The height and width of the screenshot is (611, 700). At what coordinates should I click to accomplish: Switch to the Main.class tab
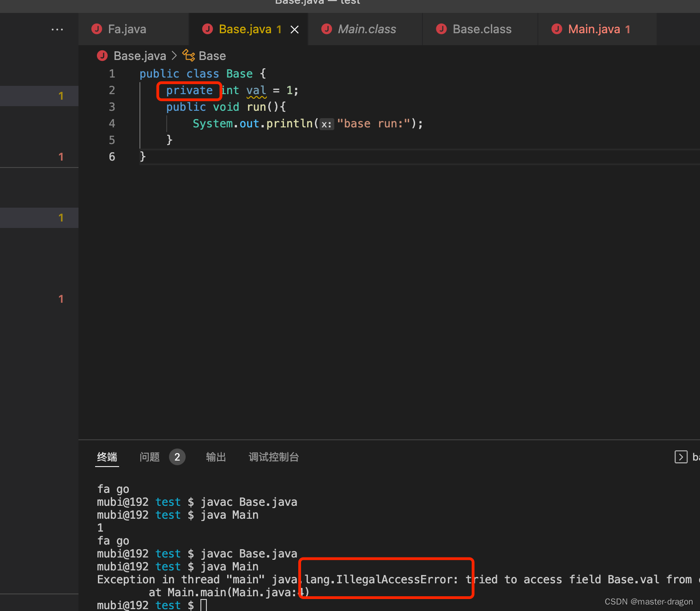(x=365, y=29)
